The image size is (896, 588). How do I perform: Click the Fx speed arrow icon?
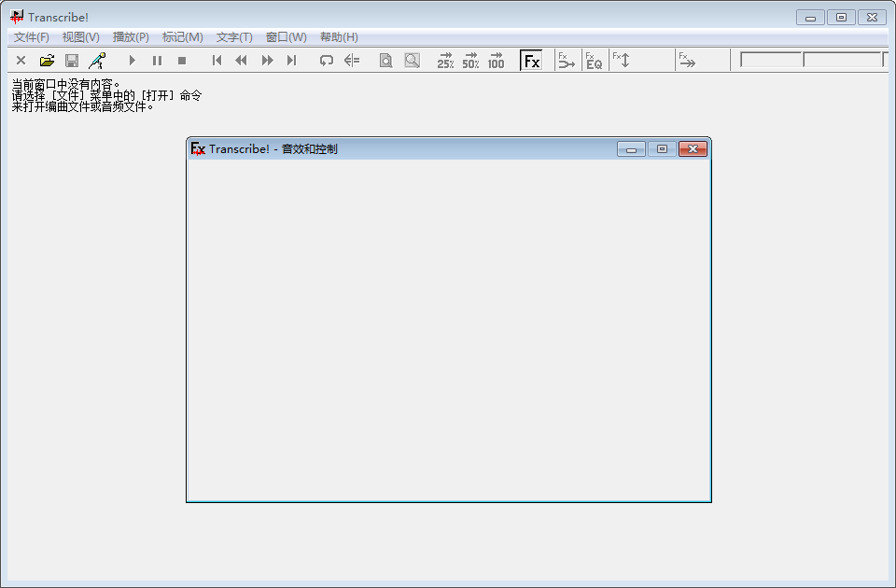pyautogui.click(x=567, y=61)
